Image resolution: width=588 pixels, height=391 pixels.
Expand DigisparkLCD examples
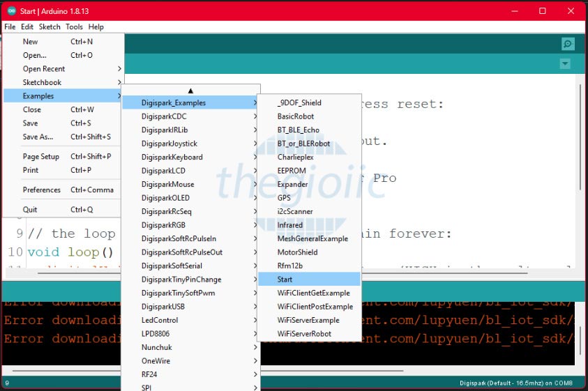(x=190, y=171)
